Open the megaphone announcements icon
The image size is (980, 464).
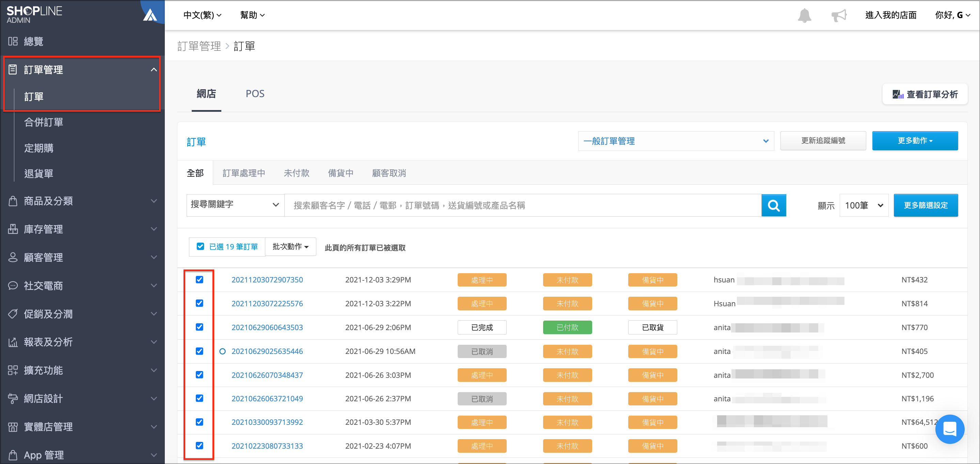(x=839, y=15)
